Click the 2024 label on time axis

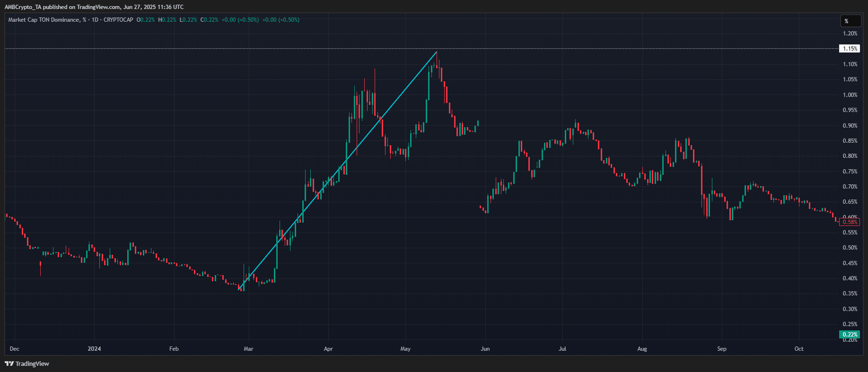[95, 349]
